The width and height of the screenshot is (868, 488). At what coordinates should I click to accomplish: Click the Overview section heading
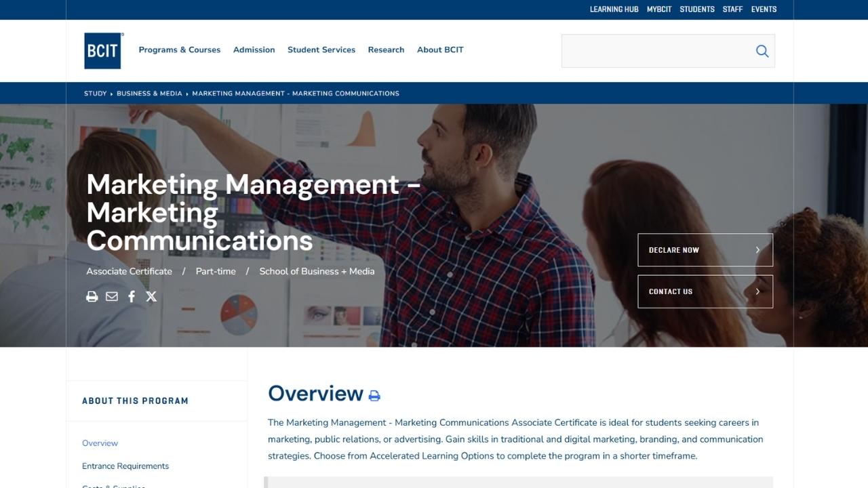coord(315,394)
